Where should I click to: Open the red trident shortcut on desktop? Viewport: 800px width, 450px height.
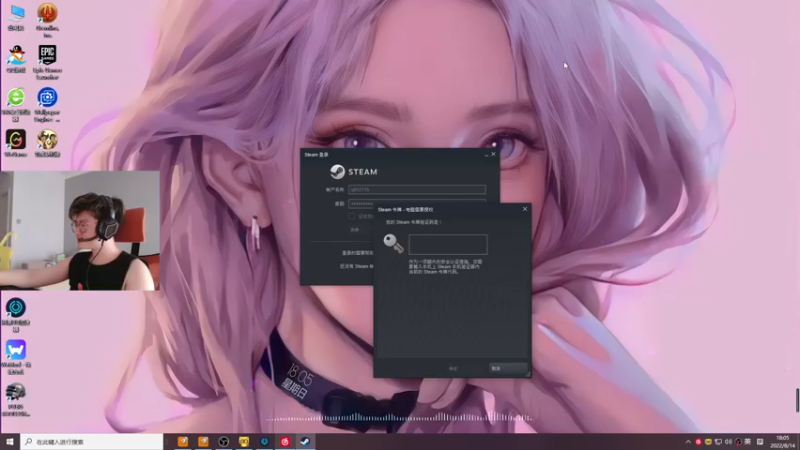(47, 19)
